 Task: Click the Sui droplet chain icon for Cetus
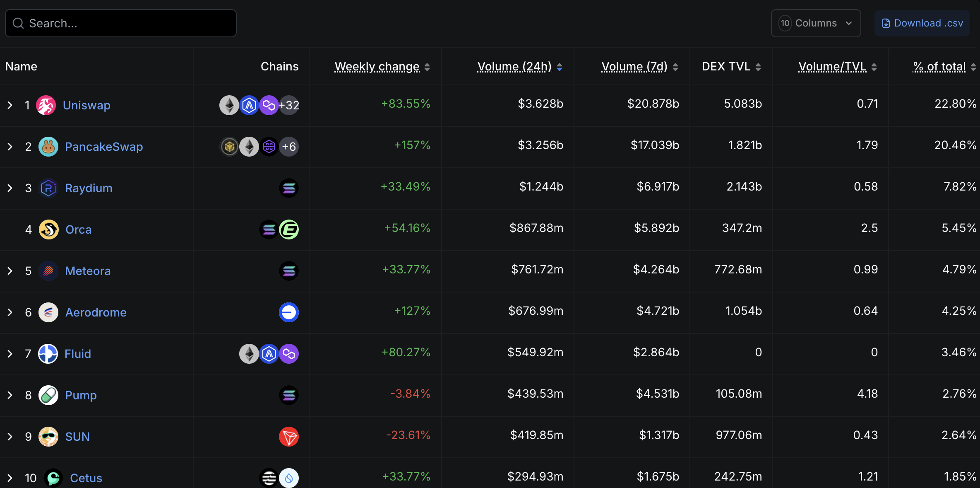[x=289, y=478]
